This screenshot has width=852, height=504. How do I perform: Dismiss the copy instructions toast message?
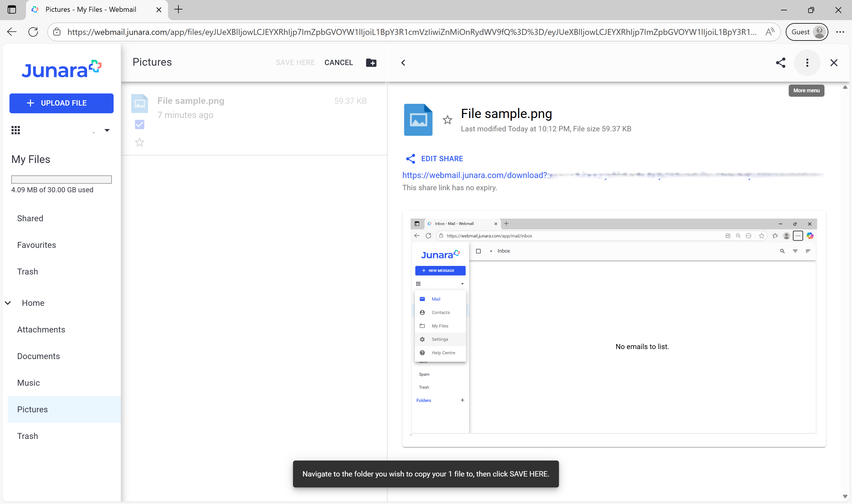(x=426, y=474)
